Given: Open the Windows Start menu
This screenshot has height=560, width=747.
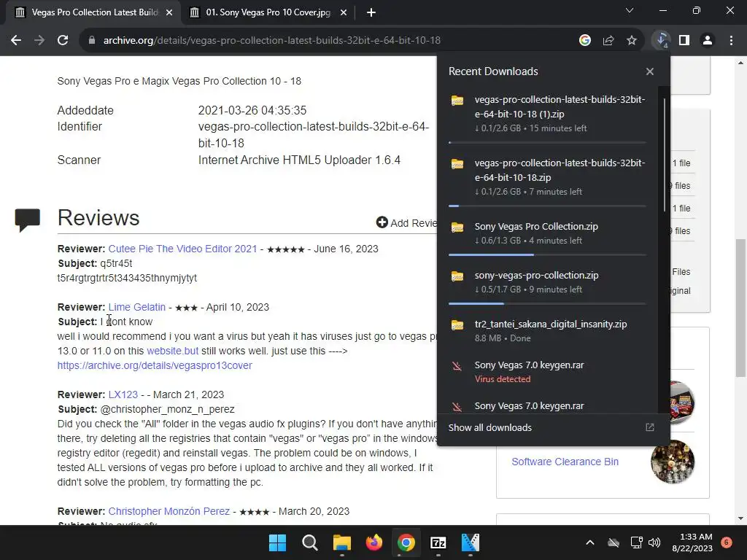Looking at the screenshot, I should [x=277, y=542].
